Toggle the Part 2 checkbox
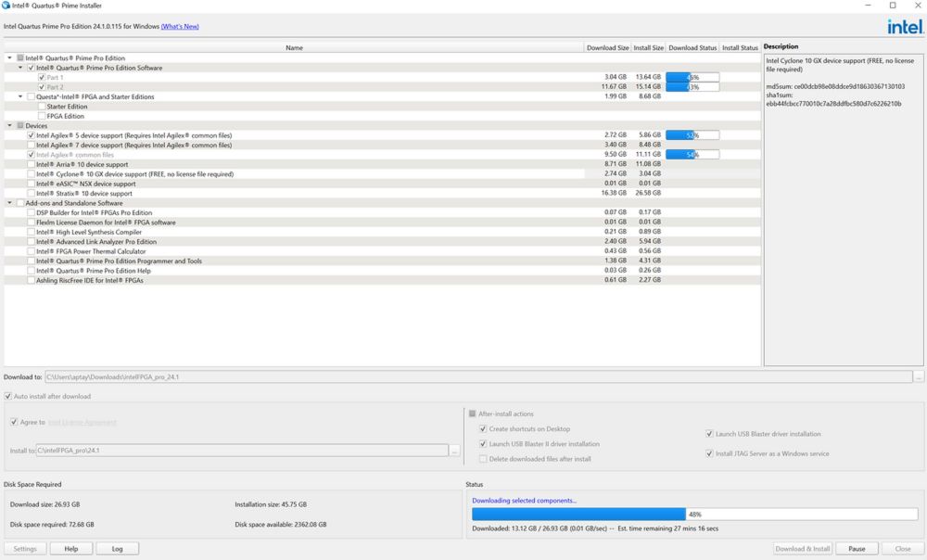Screen dimensions: 927x560 click(42, 87)
